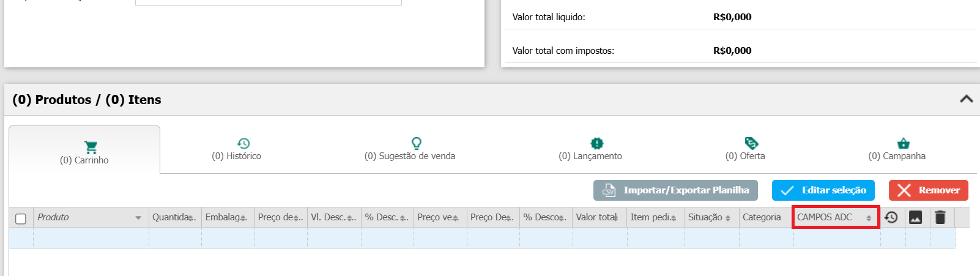Click Importar/Exportar Planilha button
This screenshot has width=980, height=276.
pos(675,190)
